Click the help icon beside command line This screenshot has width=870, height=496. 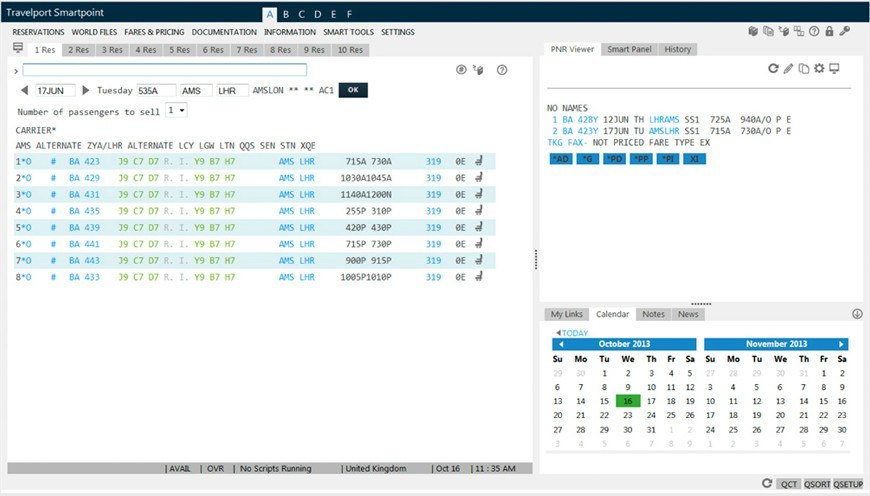(x=502, y=70)
